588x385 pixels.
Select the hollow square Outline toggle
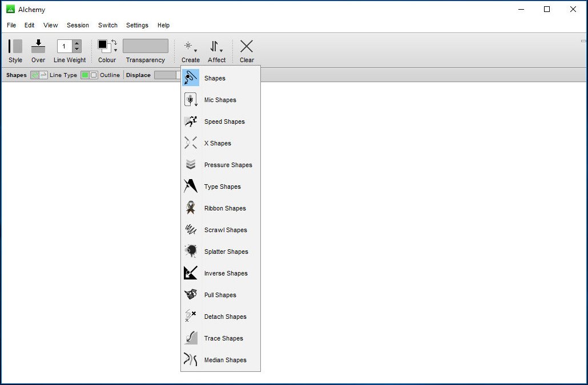(x=94, y=75)
